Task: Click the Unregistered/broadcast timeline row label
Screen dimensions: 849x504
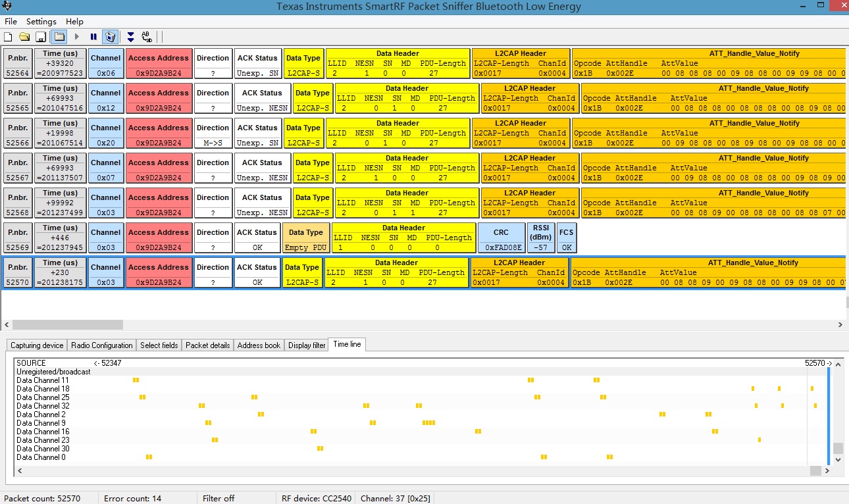Action: point(53,372)
